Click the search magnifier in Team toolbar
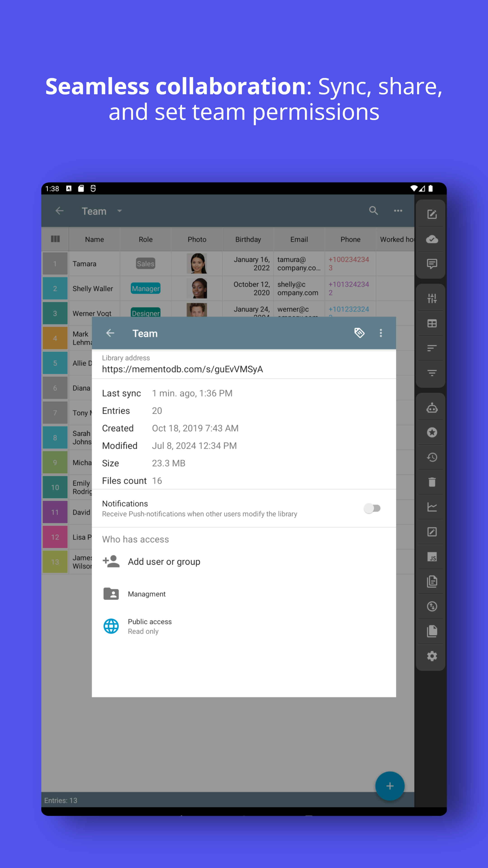The width and height of the screenshot is (488, 868). (373, 211)
